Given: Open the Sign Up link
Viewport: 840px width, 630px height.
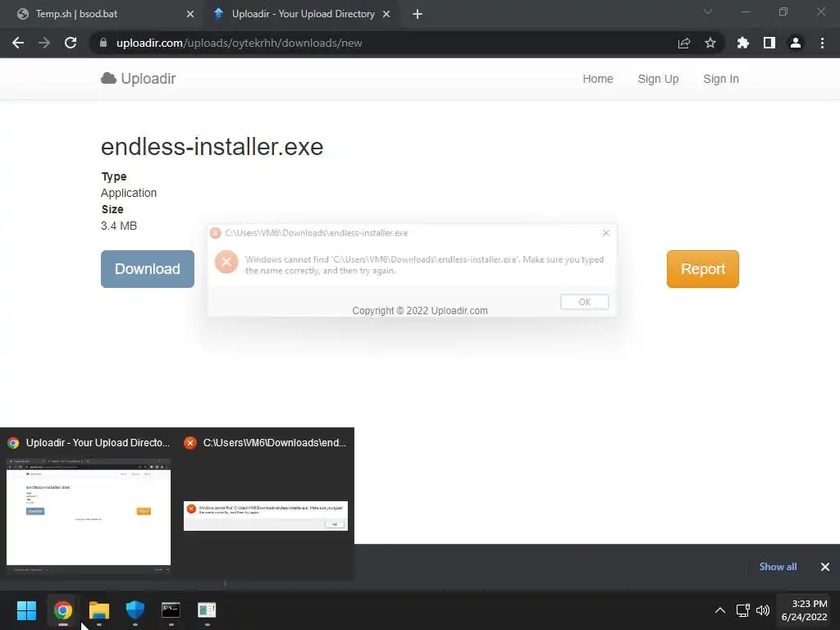Looking at the screenshot, I should pos(658,79).
